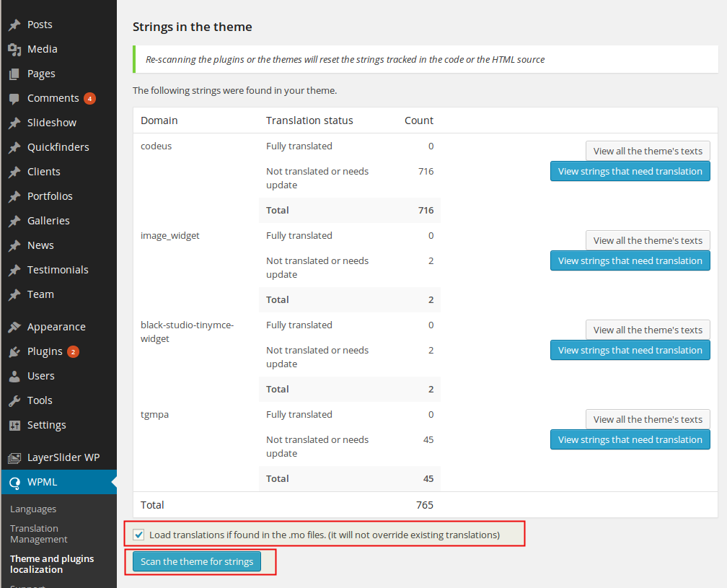Click the Domain column header
The width and height of the screenshot is (727, 588).
coord(159,120)
